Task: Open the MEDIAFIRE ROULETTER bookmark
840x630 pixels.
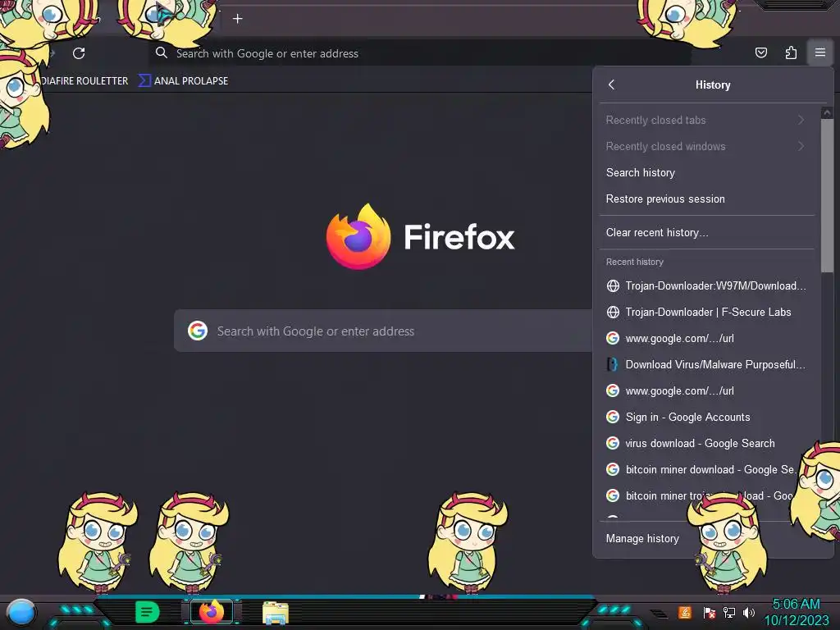Action: [x=84, y=81]
